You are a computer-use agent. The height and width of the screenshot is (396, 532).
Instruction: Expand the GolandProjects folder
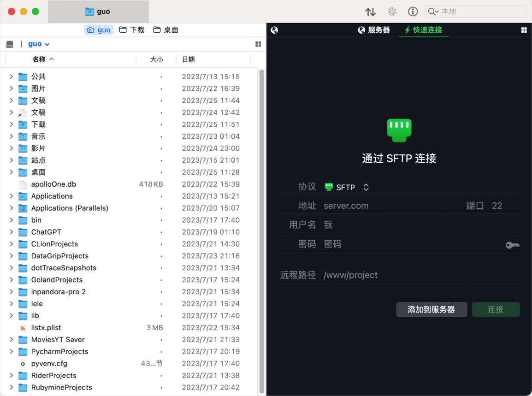click(x=11, y=280)
